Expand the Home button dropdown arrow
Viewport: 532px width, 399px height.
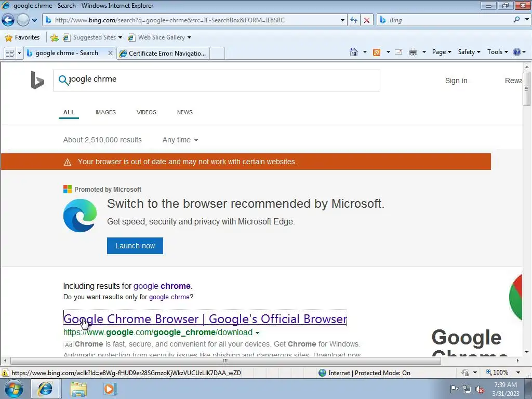tap(365, 52)
